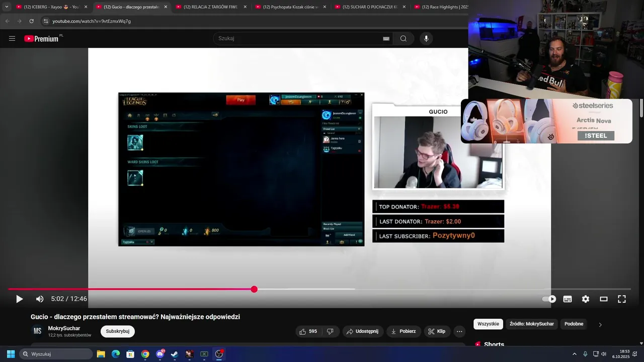Open the system tray volume icon
Image resolution: width=644 pixels, height=362 pixels.
pos(604,354)
